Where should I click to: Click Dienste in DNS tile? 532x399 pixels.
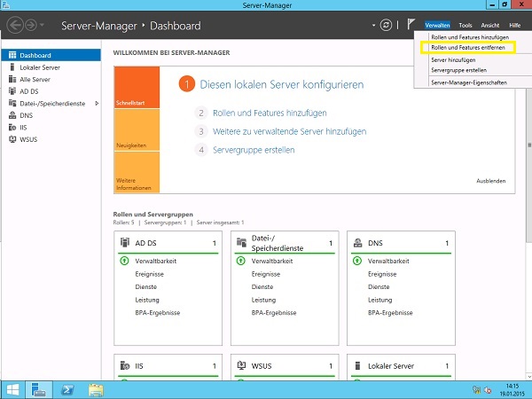click(x=379, y=286)
